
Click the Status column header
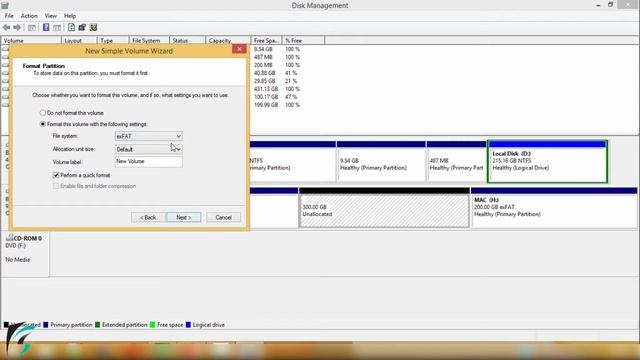click(187, 41)
